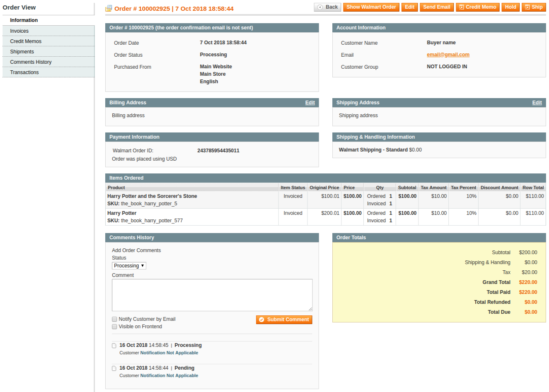The image size is (549, 392).
Task: Click the Total Refunded $0.00 value
Action: click(x=531, y=302)
